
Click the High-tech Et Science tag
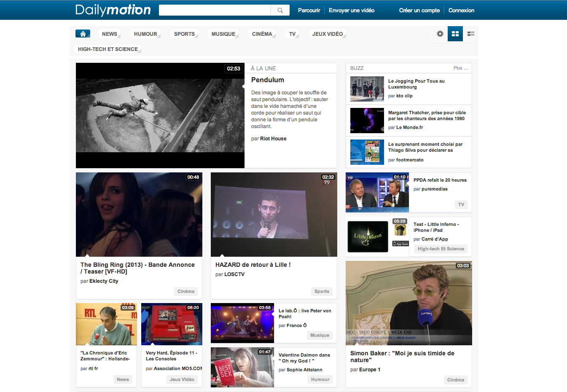tap(441, 249)
